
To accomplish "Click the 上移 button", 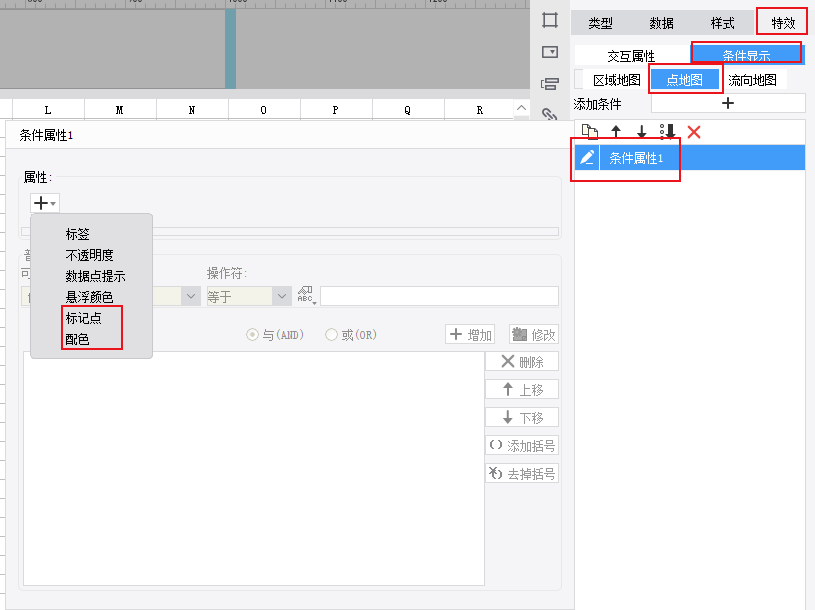I will coord(522,390).
